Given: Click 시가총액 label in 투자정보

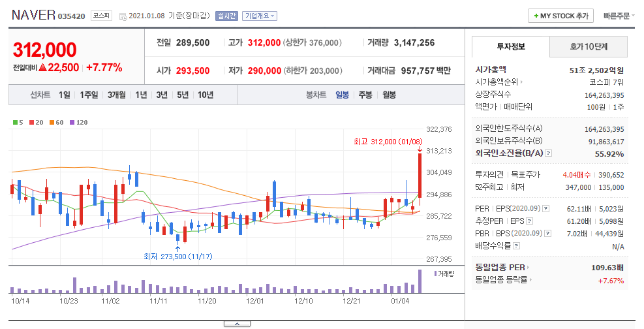Looking at the screenshot, I should [491, 70].
